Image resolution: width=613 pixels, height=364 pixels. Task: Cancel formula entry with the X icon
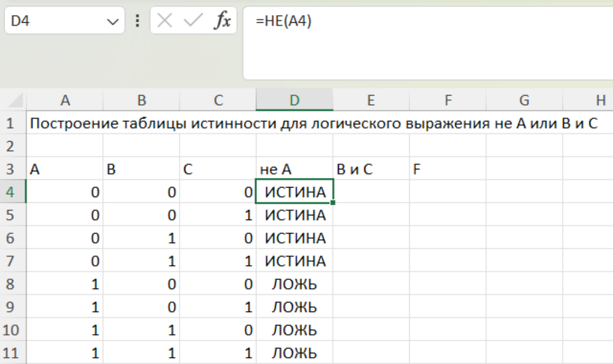pos(165,21)
